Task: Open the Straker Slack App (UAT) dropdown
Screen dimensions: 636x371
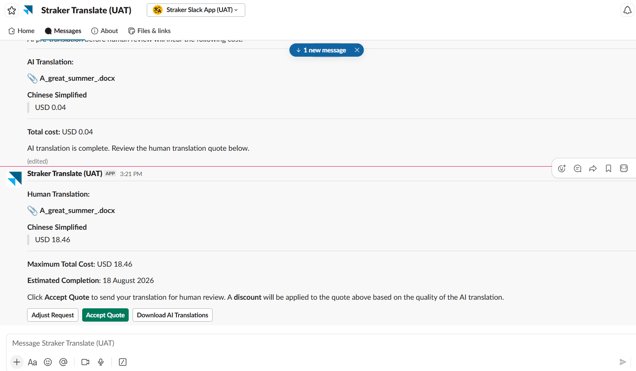Action: (x=196, y=10)
